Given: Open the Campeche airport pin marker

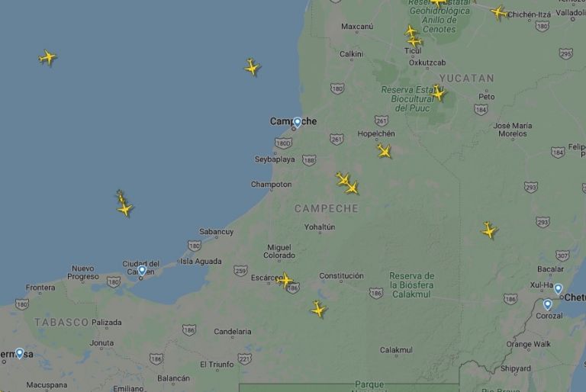Looking at the screenshot, I should click(297, 122).
